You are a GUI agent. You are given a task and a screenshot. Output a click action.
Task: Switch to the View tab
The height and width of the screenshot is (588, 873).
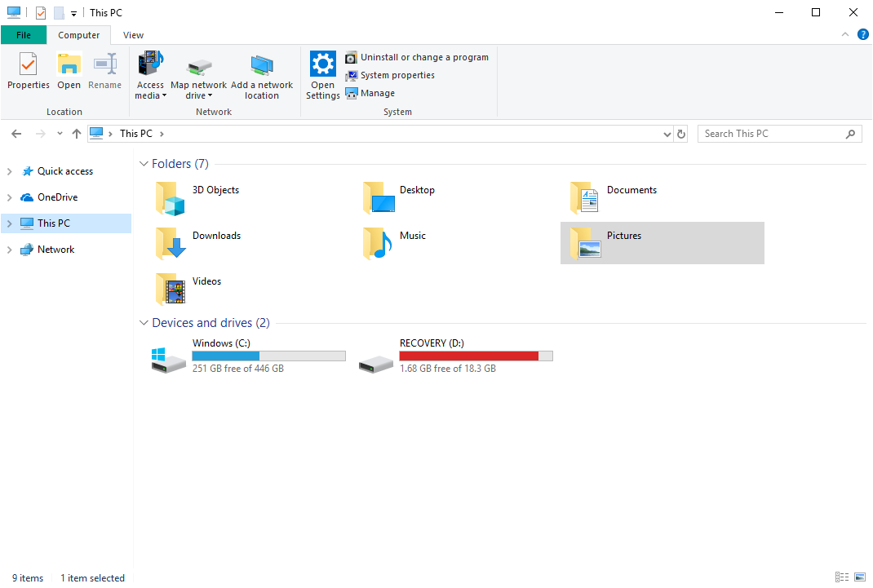(x=132, y=35)
